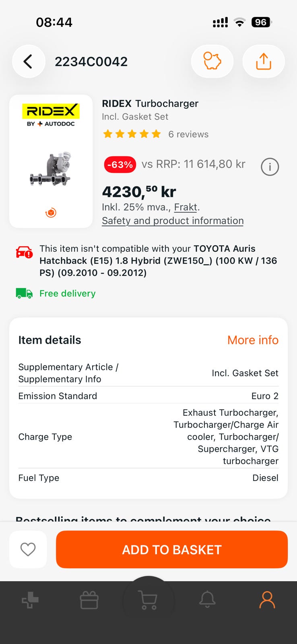Open the 6 reviews link
This screenshot has width=297, height=644.
188,134
